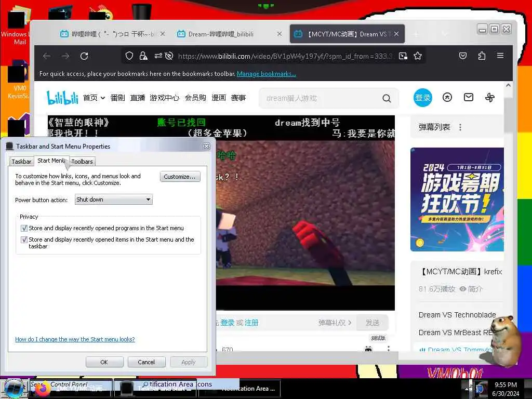
Task: Close the Taskbar and Start Menu Properties dialog
Action: 206,146
